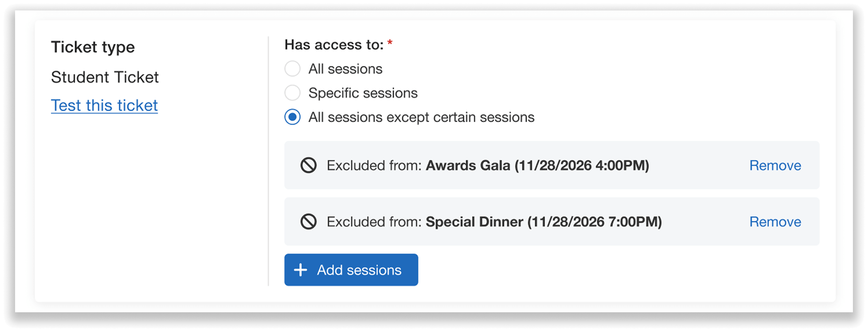Click the prohibition icon beside Awards Gala exclusion

tap(309, 165)
